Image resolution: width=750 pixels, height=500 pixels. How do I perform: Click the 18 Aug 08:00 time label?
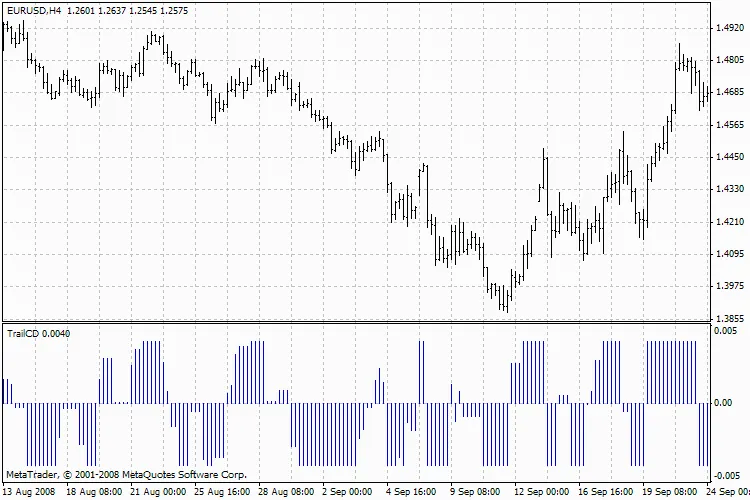coord(94,492)
